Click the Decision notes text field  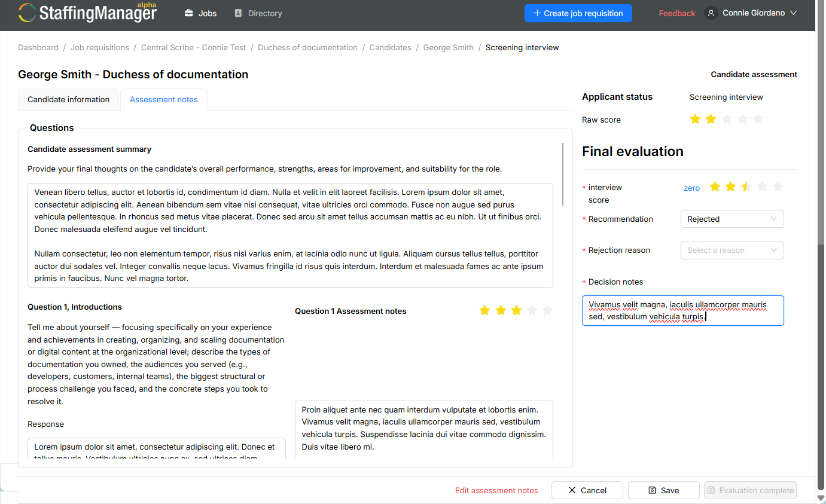coord(683,311)
